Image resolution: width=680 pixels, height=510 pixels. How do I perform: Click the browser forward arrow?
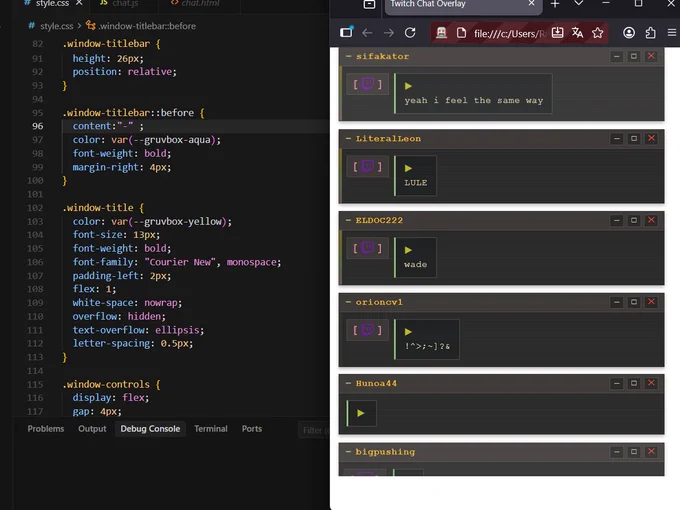point(389,33)
